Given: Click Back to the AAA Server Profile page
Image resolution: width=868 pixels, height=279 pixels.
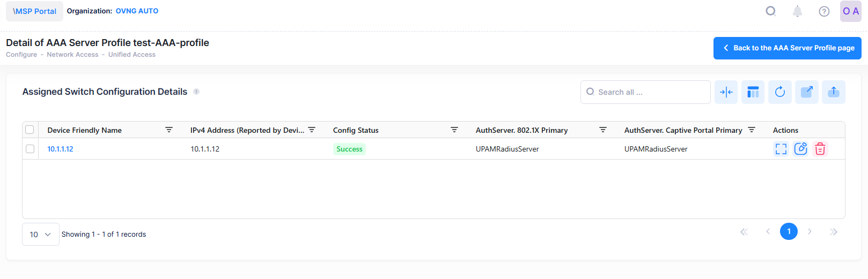Looking at the screenshot, I should (787, 48).
